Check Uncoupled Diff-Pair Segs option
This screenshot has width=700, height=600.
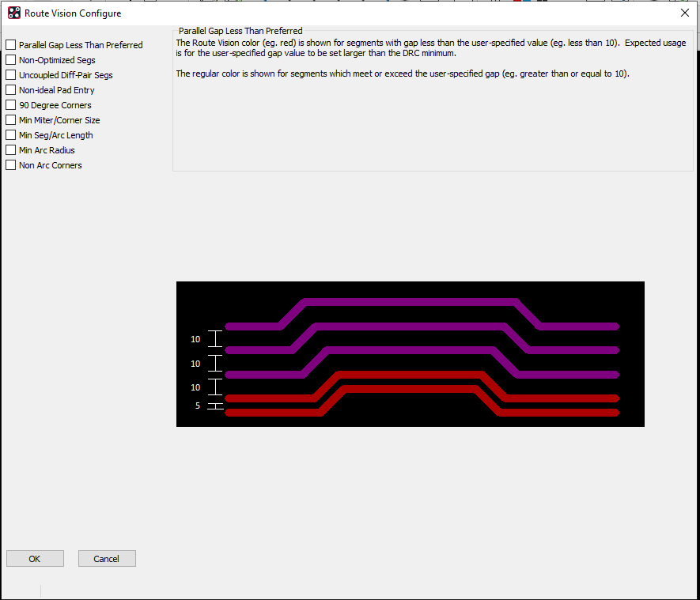click(x=11, y=75)
